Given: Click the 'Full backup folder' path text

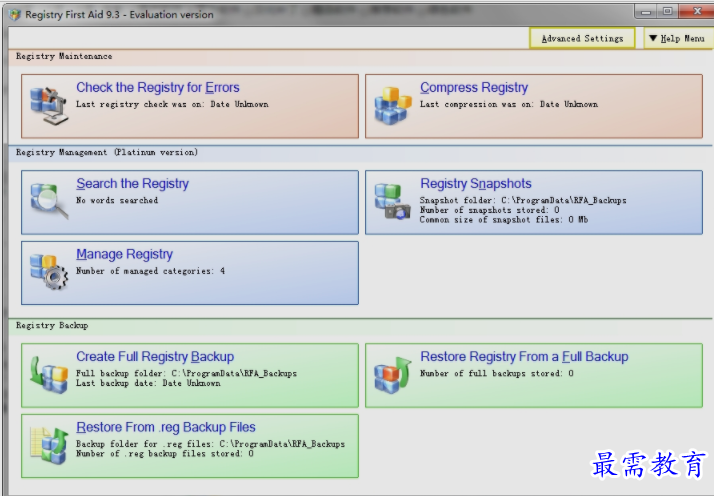Looking at the screenshot, I should tap(186, 373).
